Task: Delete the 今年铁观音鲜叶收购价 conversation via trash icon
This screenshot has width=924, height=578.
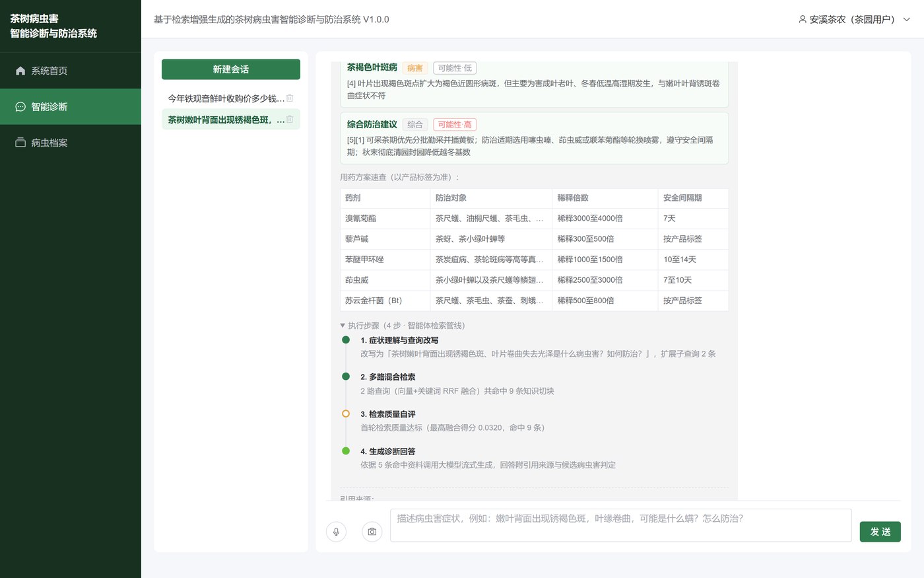Action: click(290, 98)
